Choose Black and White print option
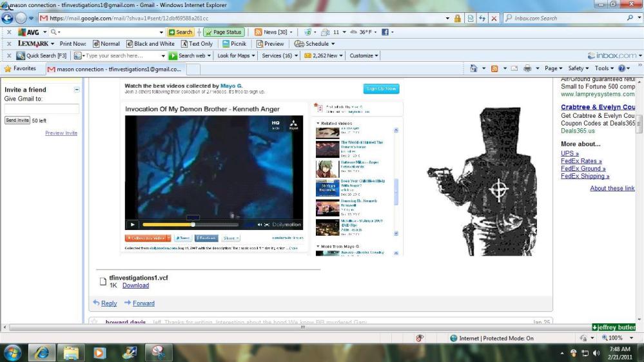Viewport: 644px width, 362px height. (x=150, y=44)
